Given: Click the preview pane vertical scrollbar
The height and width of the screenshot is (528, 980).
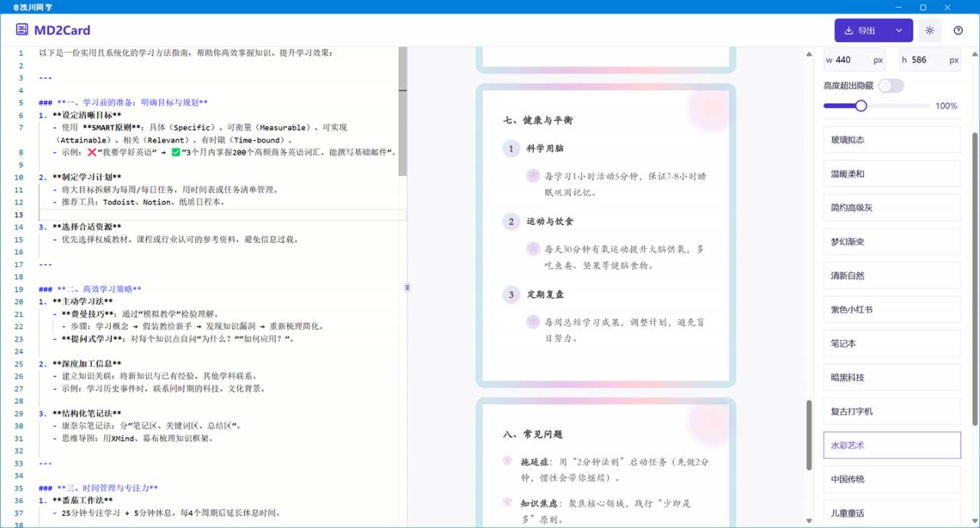Looking at the screenshot, I should [x=809, y=435].
